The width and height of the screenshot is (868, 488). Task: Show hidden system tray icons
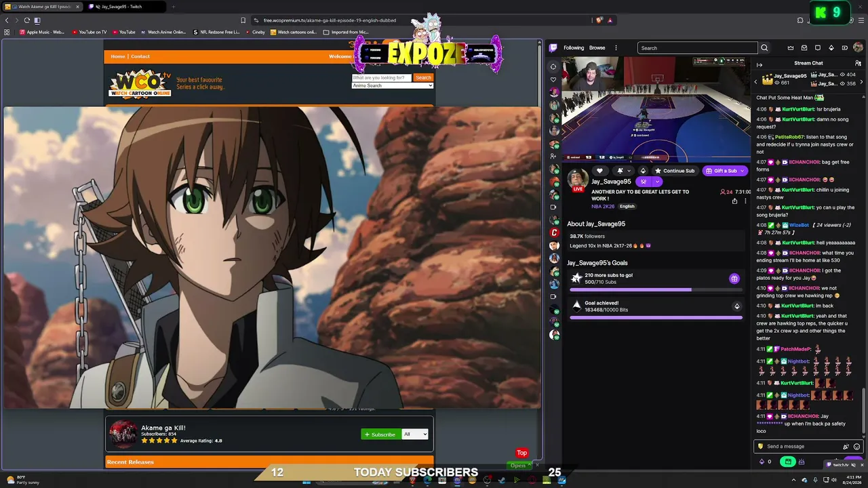[x=794, y=481]
